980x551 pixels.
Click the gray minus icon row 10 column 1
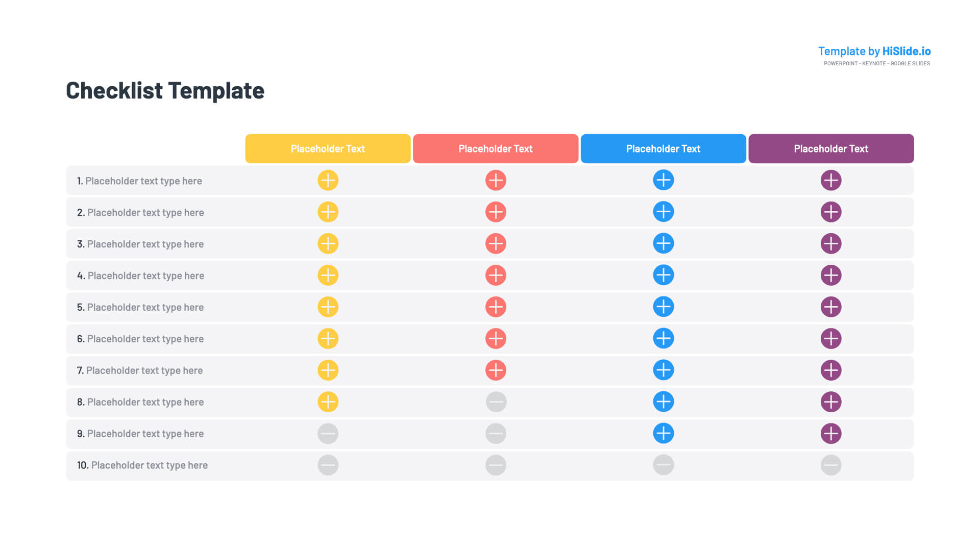328,464
